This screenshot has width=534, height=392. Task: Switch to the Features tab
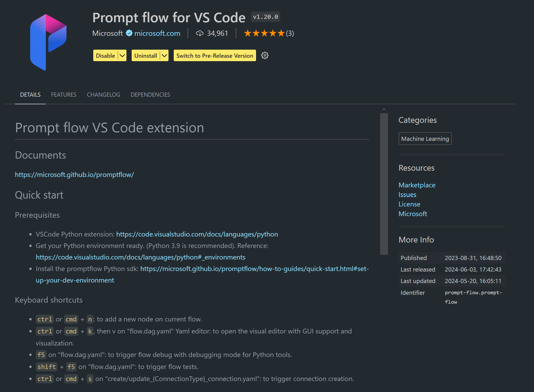pyautogui.click(x=64, y=95)
